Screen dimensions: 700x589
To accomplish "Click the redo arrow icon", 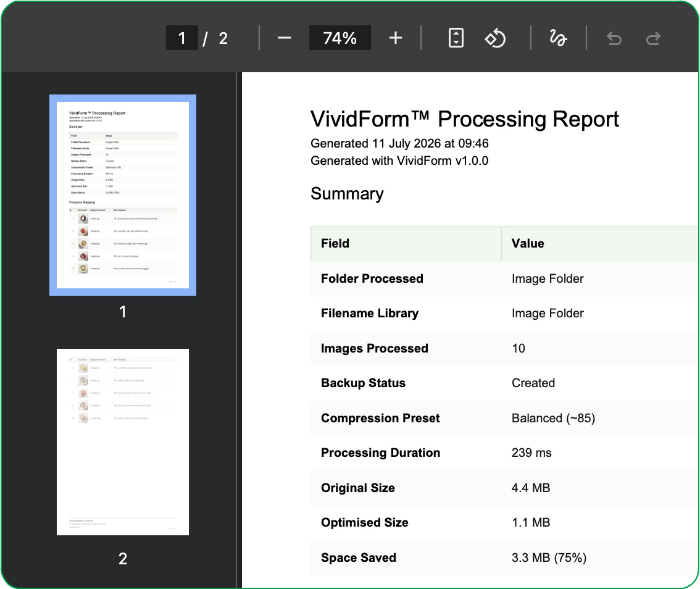I will pos(653,38).
